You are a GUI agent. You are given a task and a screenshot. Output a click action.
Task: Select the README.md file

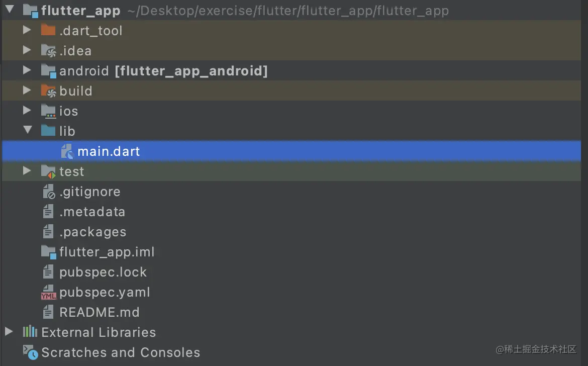(x=99, y=312)
